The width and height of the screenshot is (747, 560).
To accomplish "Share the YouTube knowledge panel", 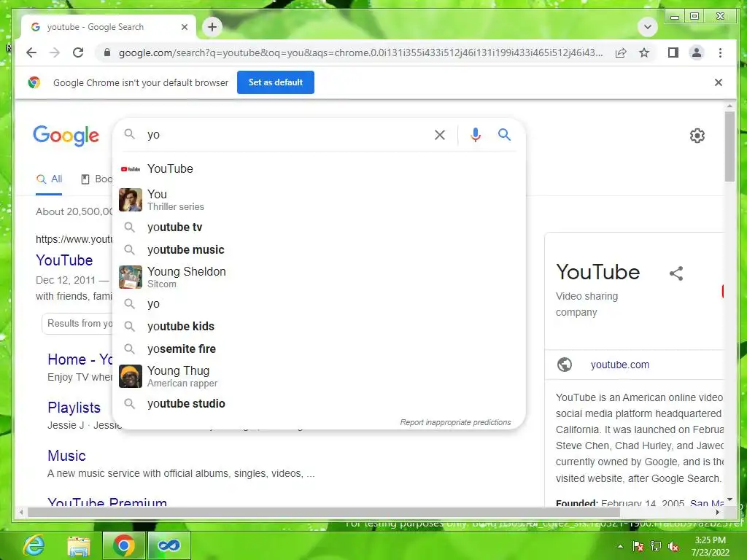I will click(x=676, y=273).
